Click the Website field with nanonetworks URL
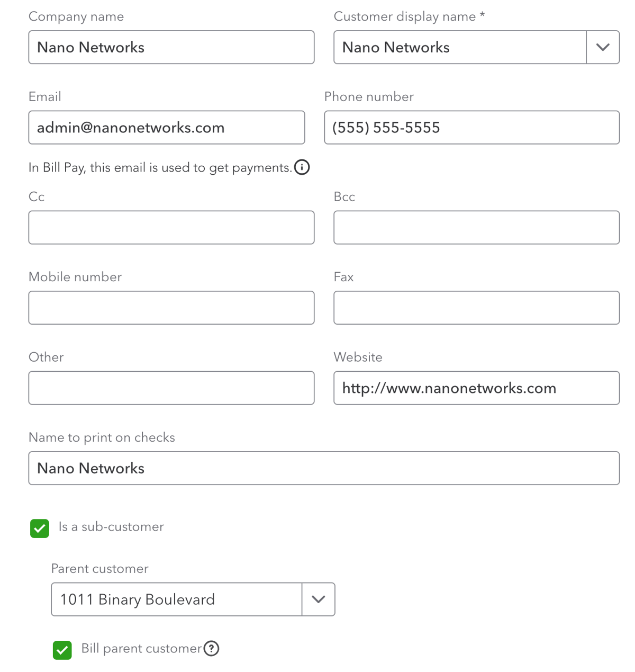The width and height of the screenshot is (635, 672). click(476, 388)
